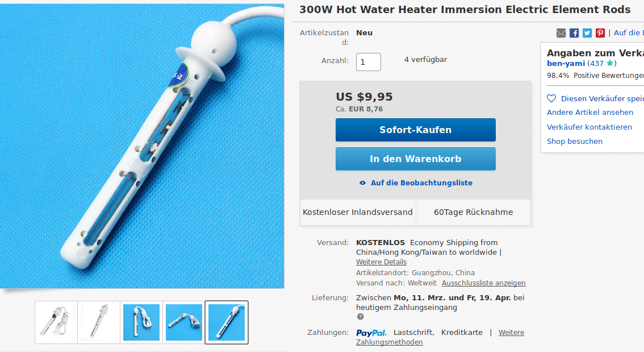This screenshot has width=644, height=352.
Task: Click the heart icon to save seller
Action: (x=551, y=98)
